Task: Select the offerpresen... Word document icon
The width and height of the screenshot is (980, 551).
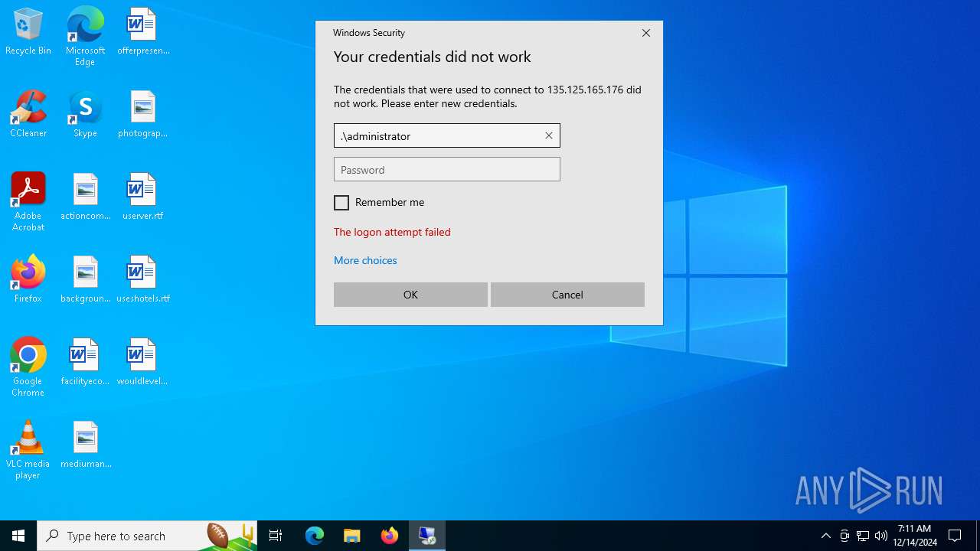Action: tap(143, 32)
